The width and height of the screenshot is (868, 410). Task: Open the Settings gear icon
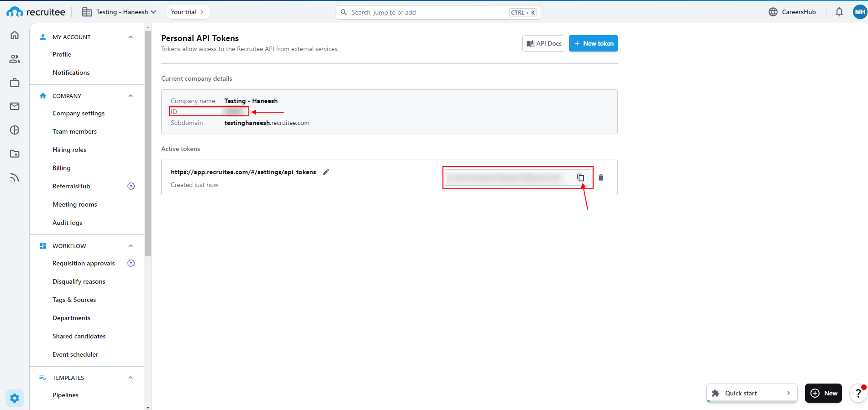coord(15,398)
